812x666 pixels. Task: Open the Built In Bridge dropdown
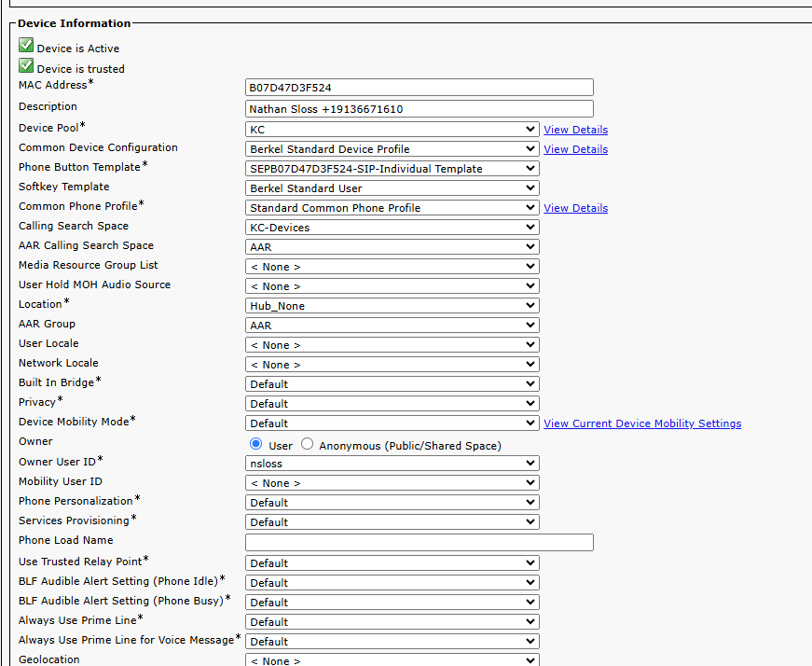[x=392, y=384]
